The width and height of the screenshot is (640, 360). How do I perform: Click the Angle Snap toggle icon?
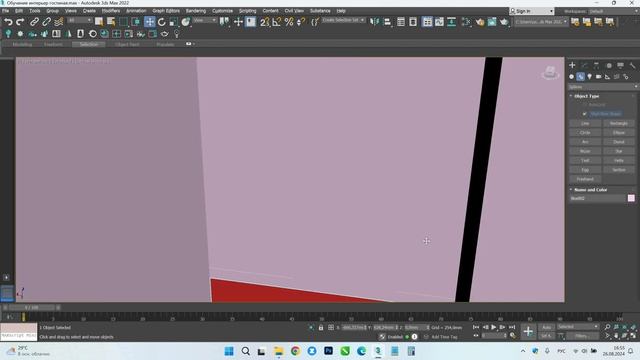point(277,22)
